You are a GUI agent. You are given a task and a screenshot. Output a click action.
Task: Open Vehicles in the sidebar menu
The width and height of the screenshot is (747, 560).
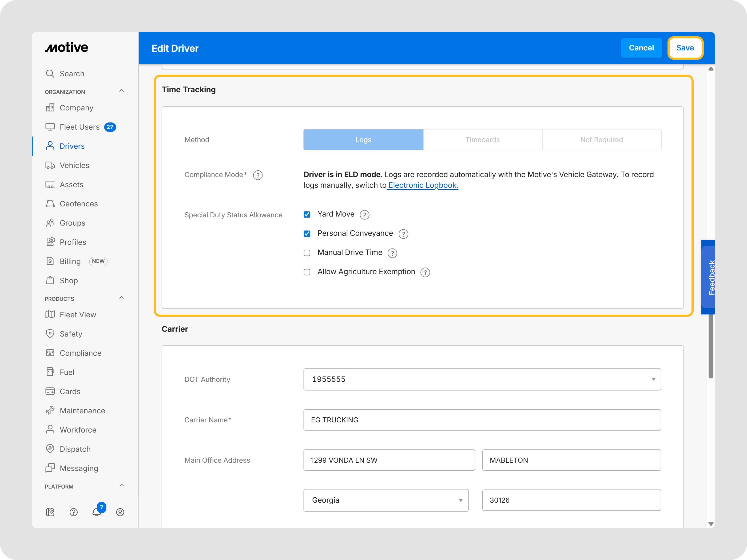coord(74,165)
